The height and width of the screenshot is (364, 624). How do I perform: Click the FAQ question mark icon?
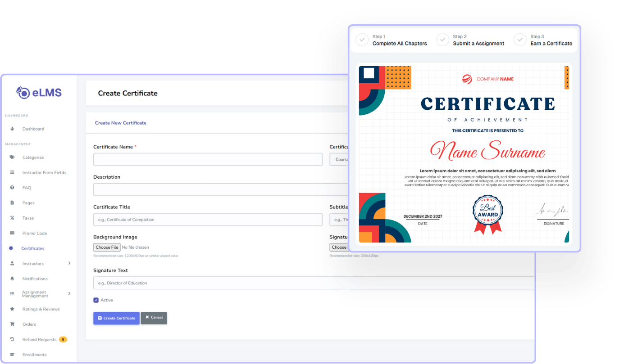pyautogui.click(x=12, y=188)
